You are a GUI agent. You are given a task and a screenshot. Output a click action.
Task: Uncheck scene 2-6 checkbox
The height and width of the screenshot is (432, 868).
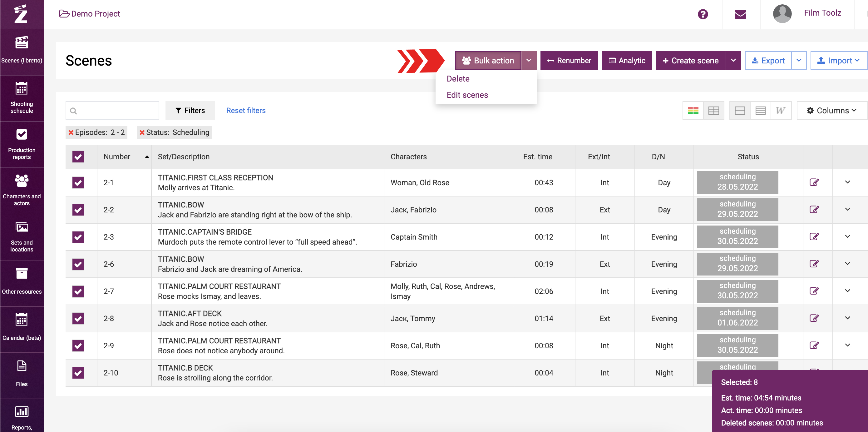tap(78, 264)
